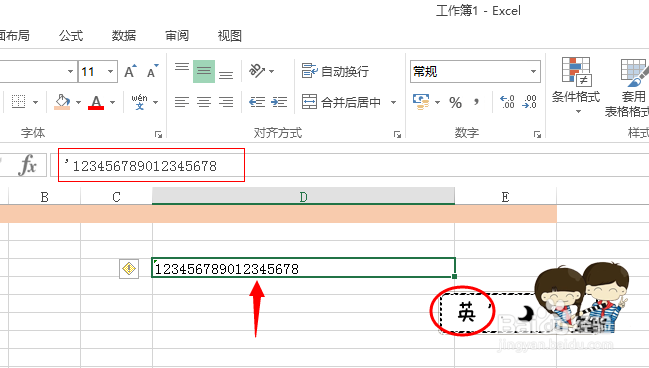This screenshot has height=368, width=649.
Task: Open 对齐方式 alignment dialog launcher
Action: click(x=397, y=134)
